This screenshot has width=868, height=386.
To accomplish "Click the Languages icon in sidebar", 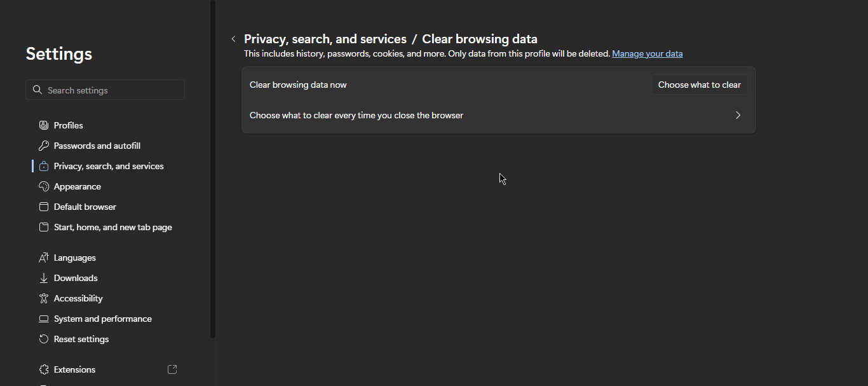I will 44,258.
